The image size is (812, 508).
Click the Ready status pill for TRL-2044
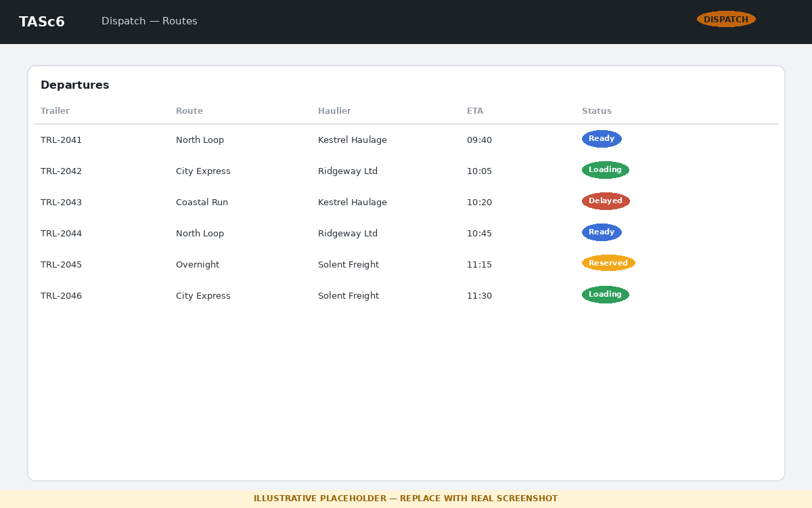(602, 232)
